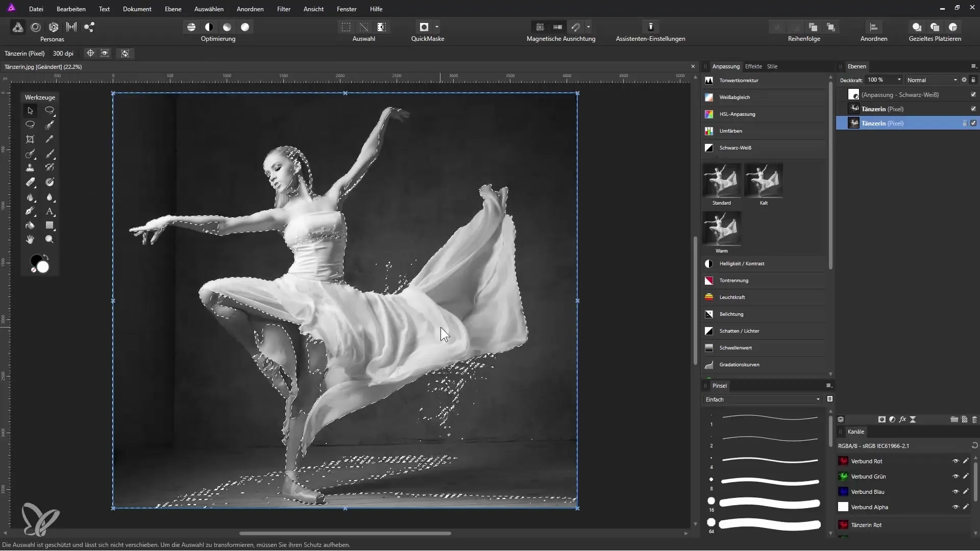Select the Hand view tool

click(x=30, y=239)
